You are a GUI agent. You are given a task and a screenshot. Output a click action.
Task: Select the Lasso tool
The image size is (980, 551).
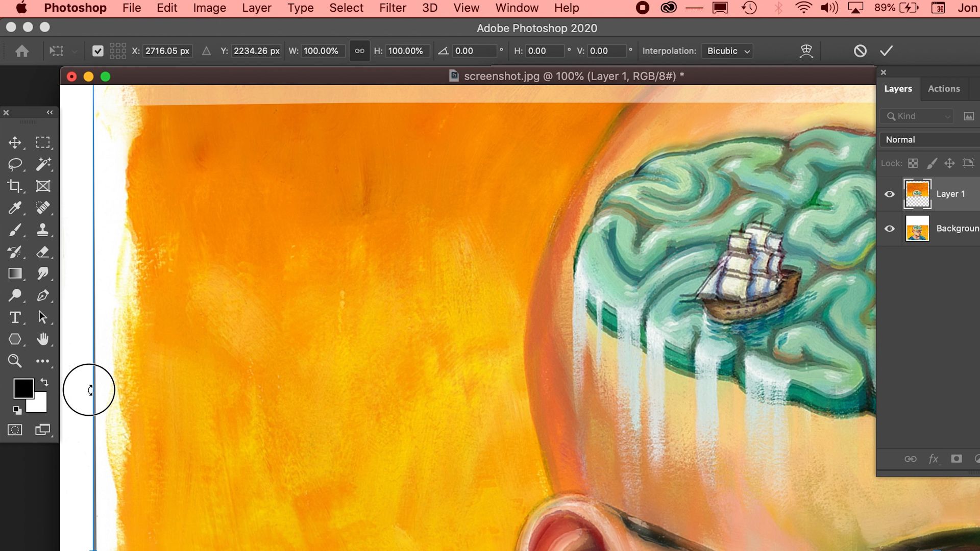coord(15,164)
